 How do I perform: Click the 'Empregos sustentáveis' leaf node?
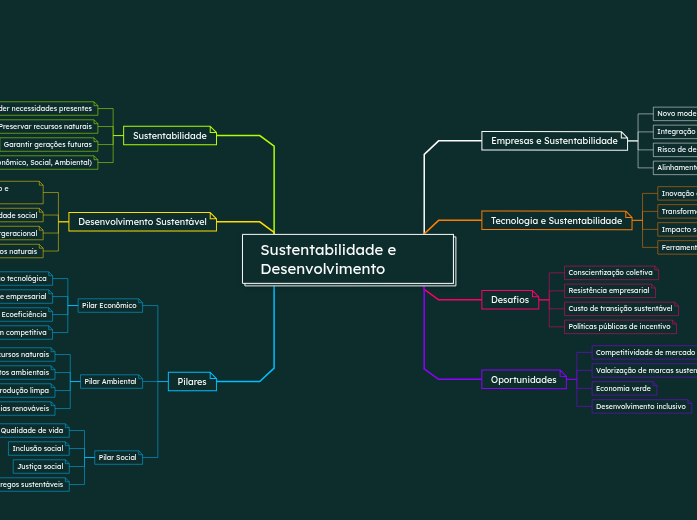(34, 484)
